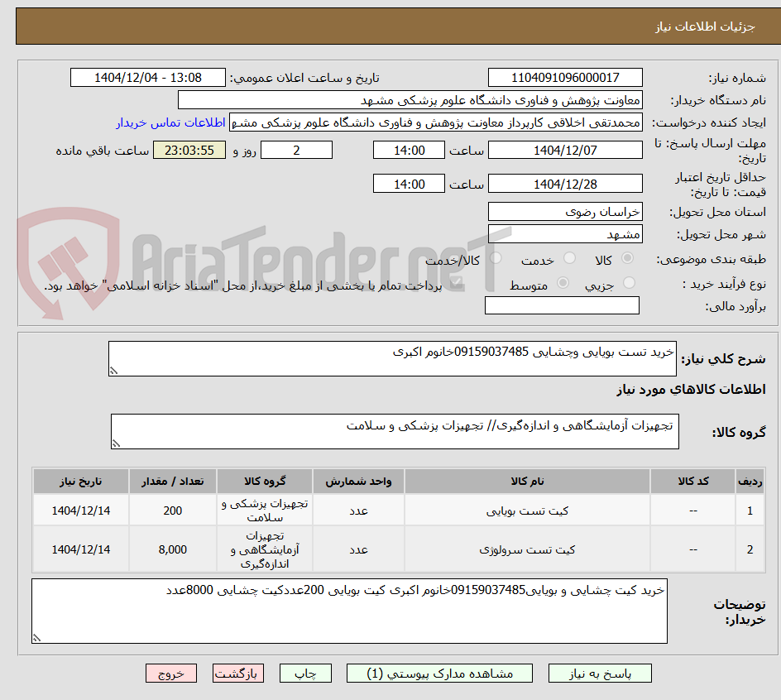Click the 'ردیف' column header
This screenshot has width=781, height=700.
[x=750, y=482]
